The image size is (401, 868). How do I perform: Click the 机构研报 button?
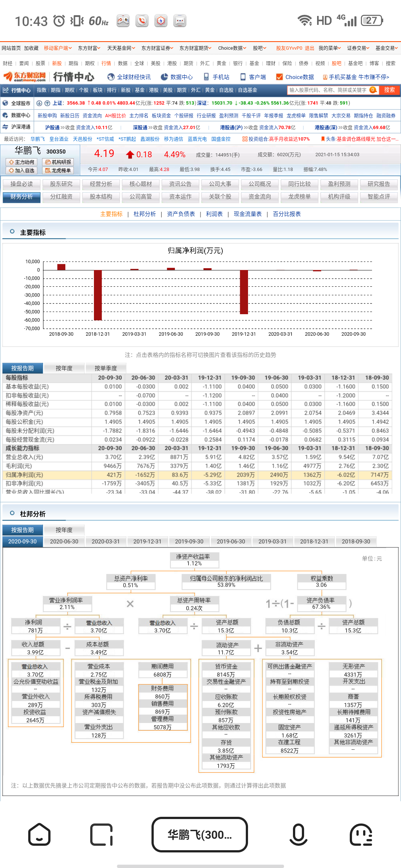point(58,162)
